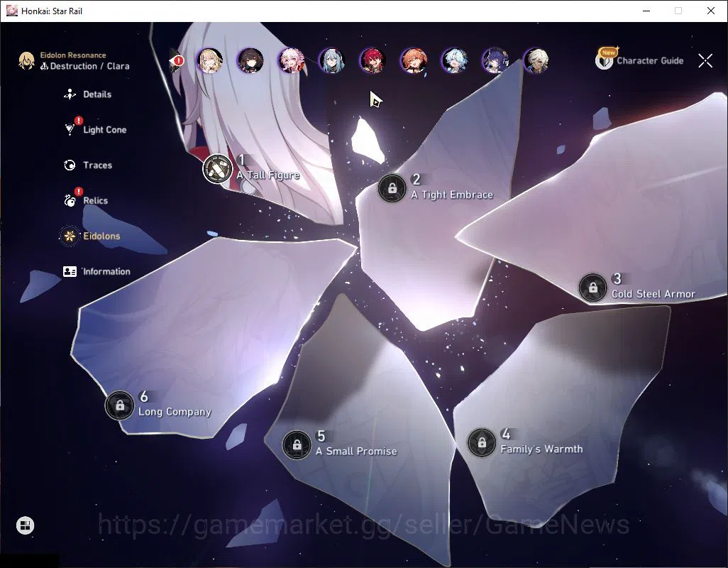Switch to the dark-brown-haired character portrait
Image resolution: width=728 pixels, height=568 pixels.
tap(250, 61)
